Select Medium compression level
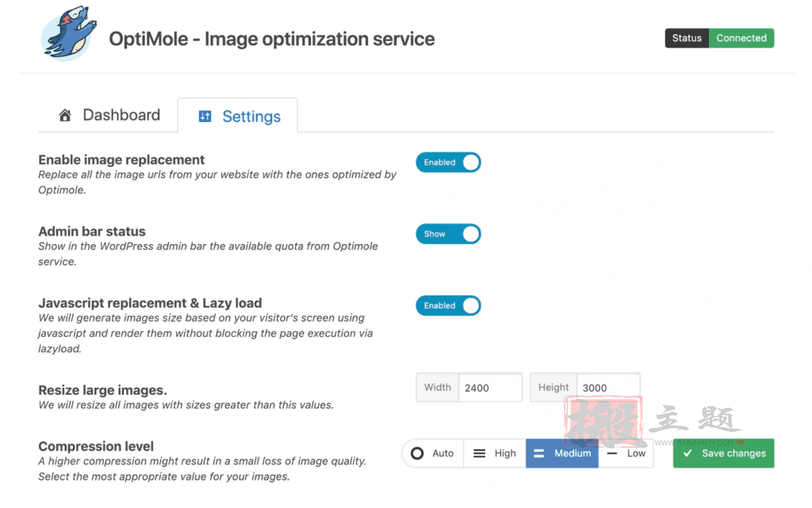 (x=562, y=453)
